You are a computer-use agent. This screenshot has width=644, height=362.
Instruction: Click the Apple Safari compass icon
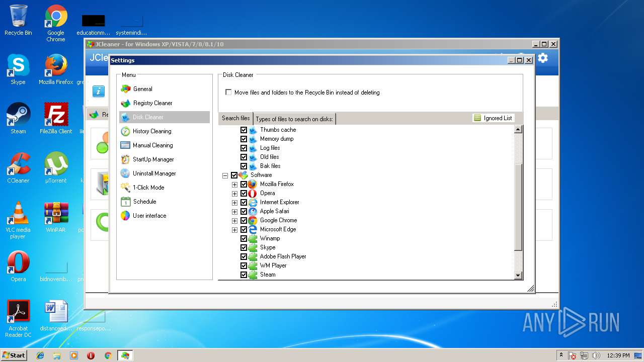click(x=253, y=211)
